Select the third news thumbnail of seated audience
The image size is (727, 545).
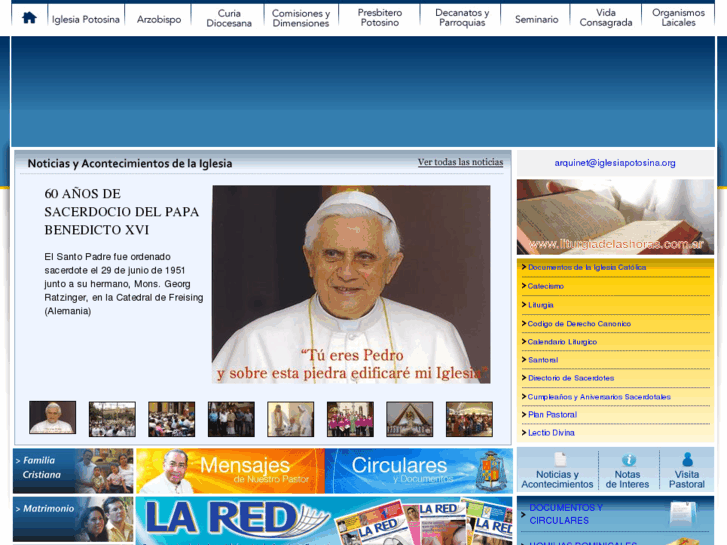[x=172, y=419]
